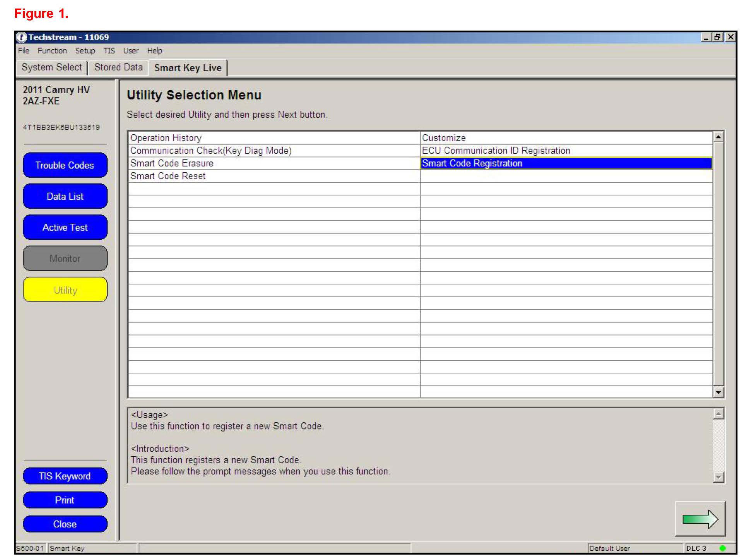Print the current screen
The image size is (746, 560).
(65, 500)
